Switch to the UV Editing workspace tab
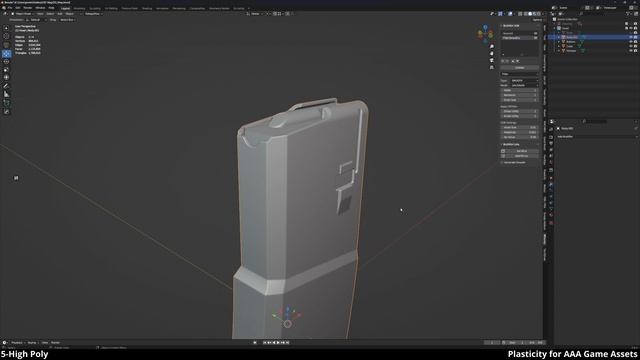Screen dimensions: 640x360 [111, 8]
